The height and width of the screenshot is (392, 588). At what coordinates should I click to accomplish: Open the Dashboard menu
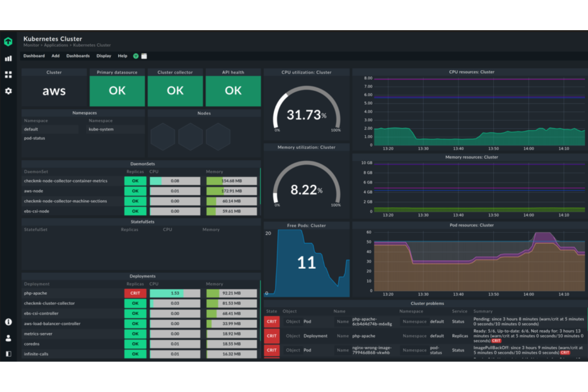pos(34,56)
